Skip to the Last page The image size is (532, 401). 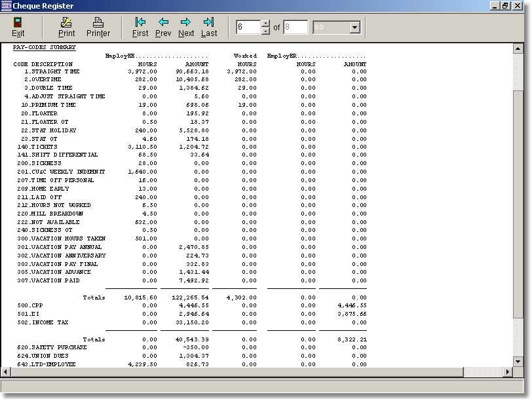coord(209,27)
